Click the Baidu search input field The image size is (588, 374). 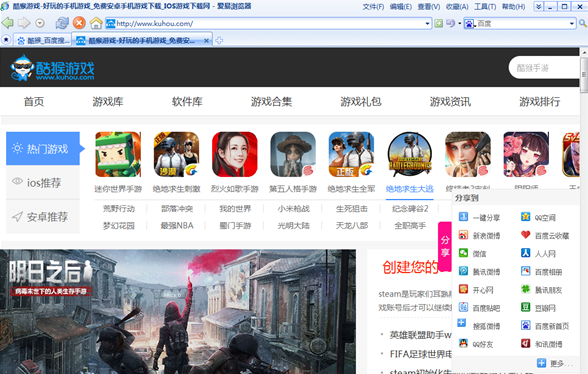522,24
